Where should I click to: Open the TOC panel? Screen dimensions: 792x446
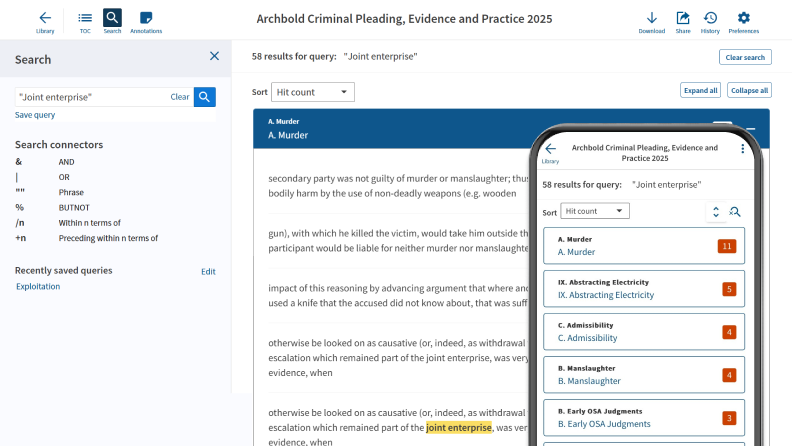click(85, 21)
